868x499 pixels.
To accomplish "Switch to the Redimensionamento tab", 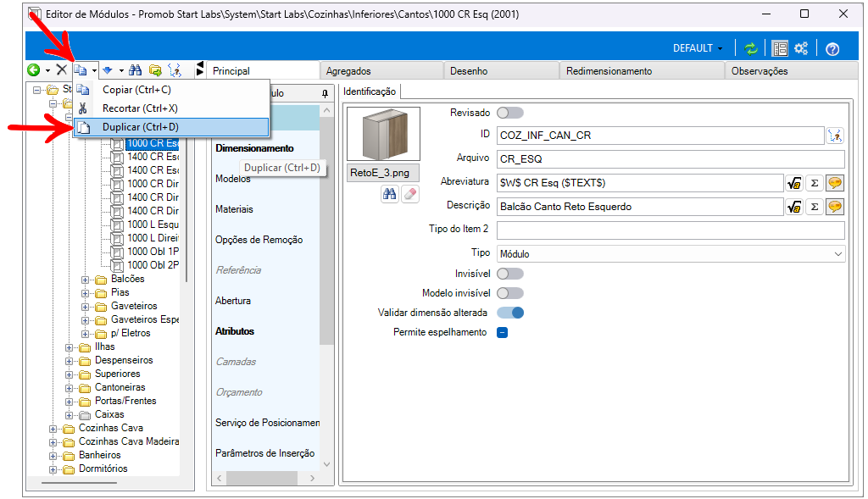I will [609, 71].
